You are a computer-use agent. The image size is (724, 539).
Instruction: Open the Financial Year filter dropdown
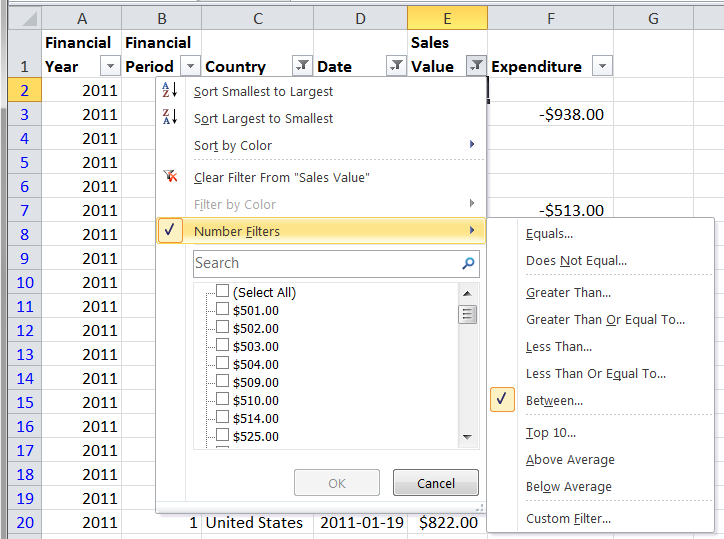click(110, 66)
